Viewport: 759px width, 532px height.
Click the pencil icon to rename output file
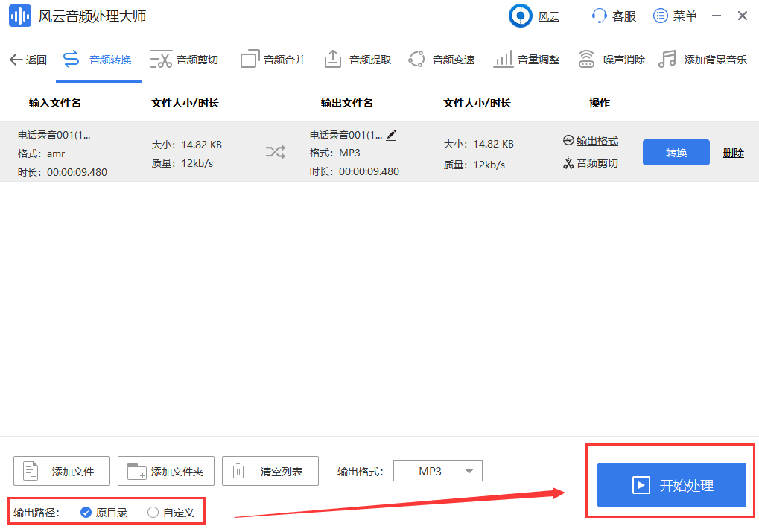[391, 135]
